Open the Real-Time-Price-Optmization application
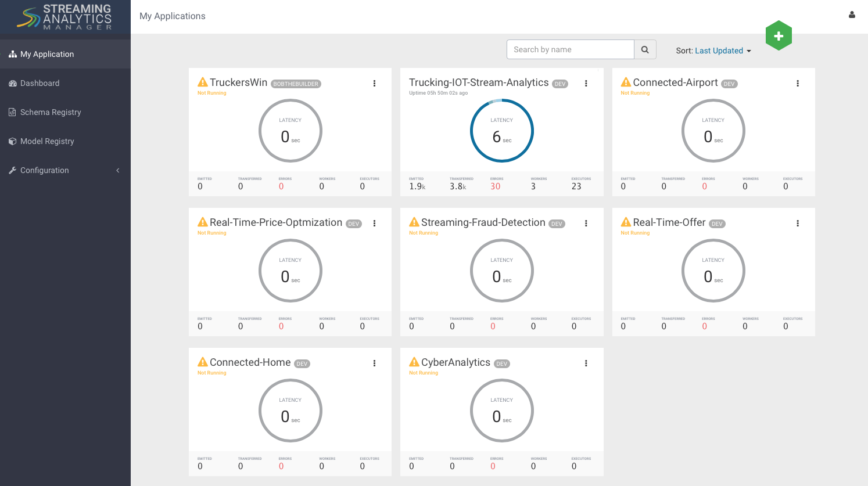 (x=275, y=222)
